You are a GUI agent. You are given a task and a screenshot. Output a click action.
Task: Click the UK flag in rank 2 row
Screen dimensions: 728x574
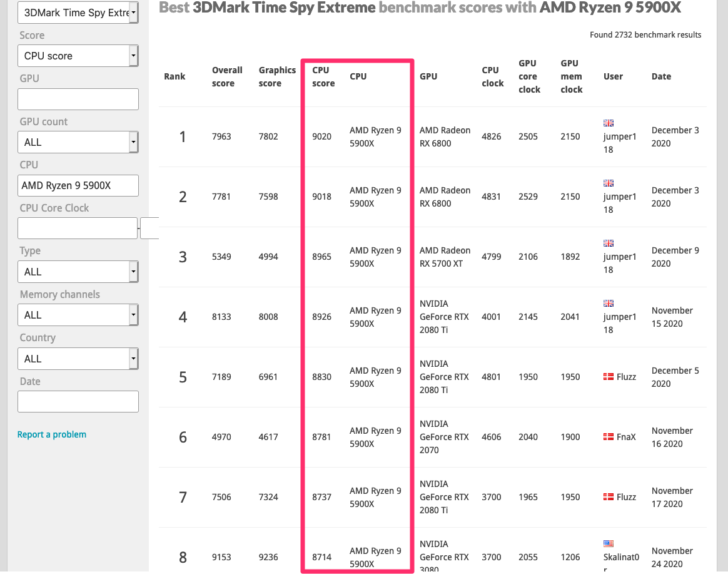tap(608, 183)
